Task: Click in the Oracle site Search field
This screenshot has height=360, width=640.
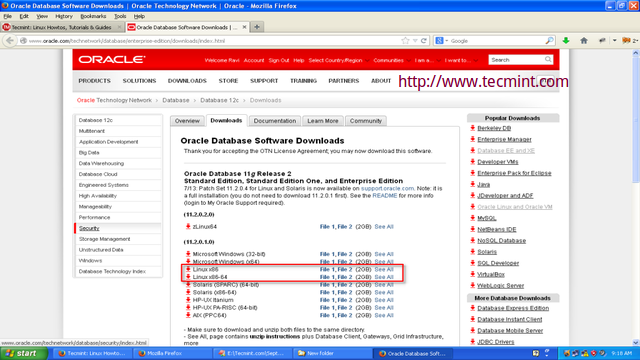Action: (x=516, y=60)
